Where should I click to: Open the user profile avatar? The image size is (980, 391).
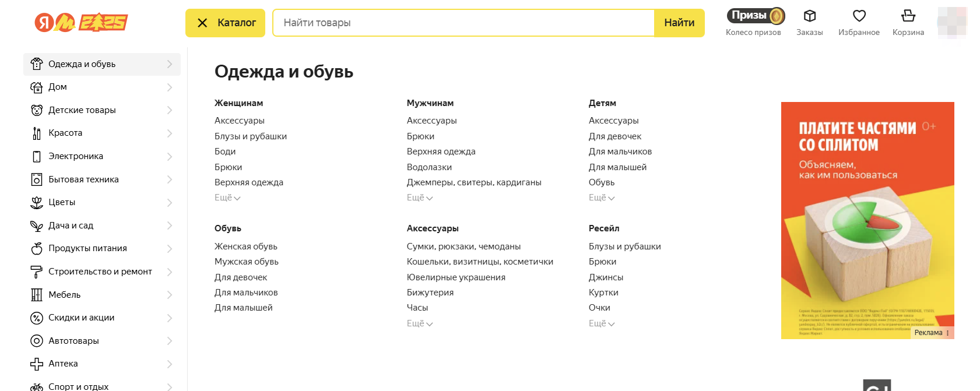coord(952,23)
